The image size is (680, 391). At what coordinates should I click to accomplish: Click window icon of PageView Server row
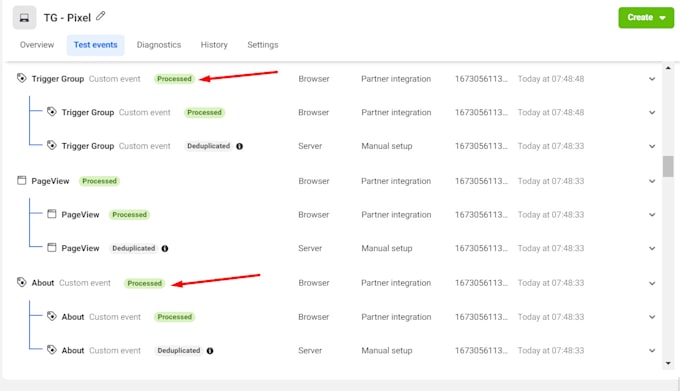point(52,248)
